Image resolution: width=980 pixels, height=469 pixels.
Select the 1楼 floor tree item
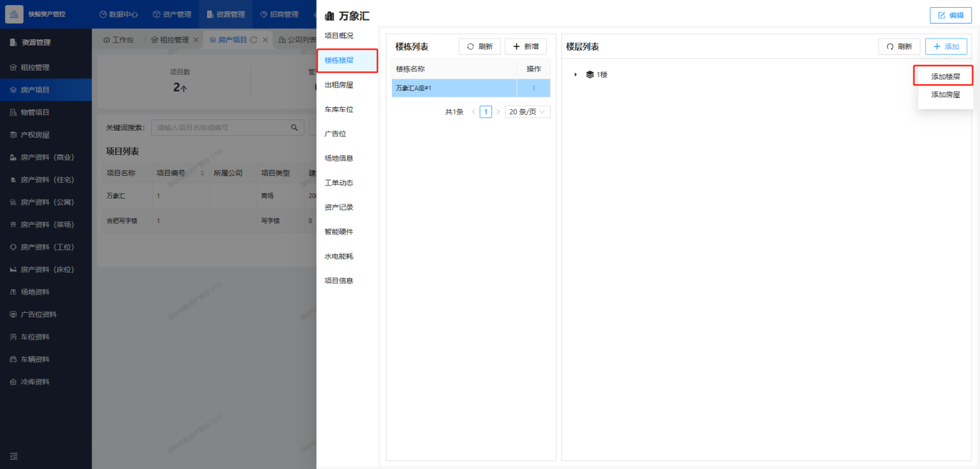597,75
